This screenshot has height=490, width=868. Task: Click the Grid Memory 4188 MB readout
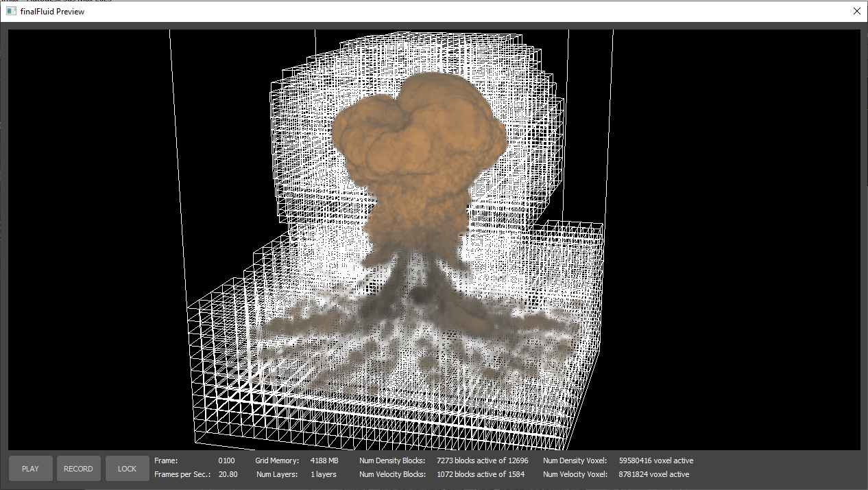[x=324, y=460]
